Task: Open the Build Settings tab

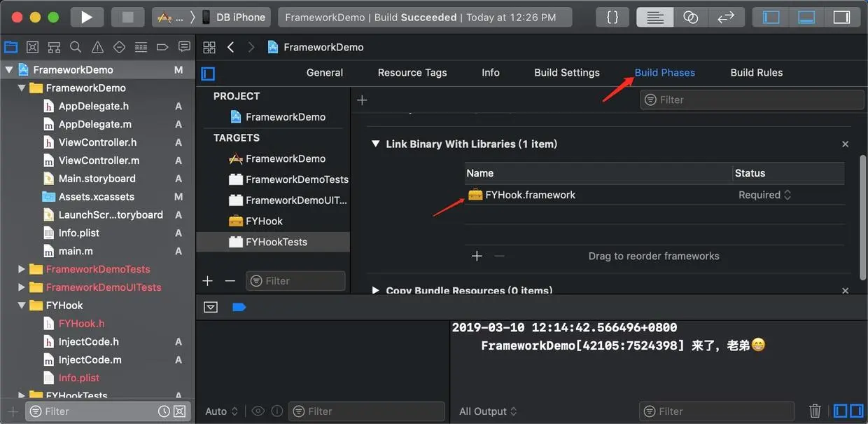Action: pyautogui.click(x=567, y=72)
